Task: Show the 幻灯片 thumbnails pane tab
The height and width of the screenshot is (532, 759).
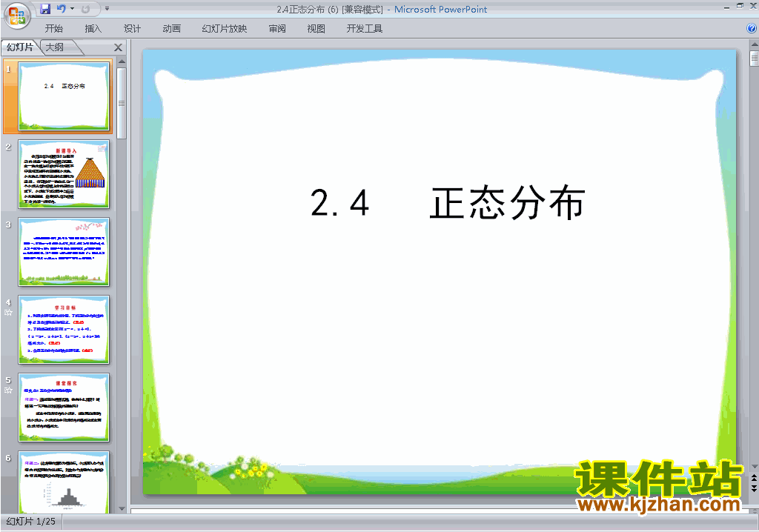Action: (20, 47)
